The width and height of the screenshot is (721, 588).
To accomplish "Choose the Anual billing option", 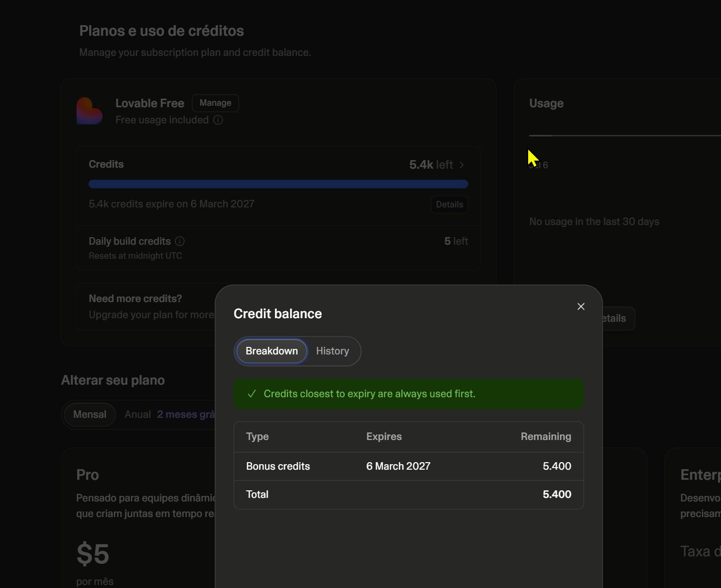I will [x=137, y=414].
